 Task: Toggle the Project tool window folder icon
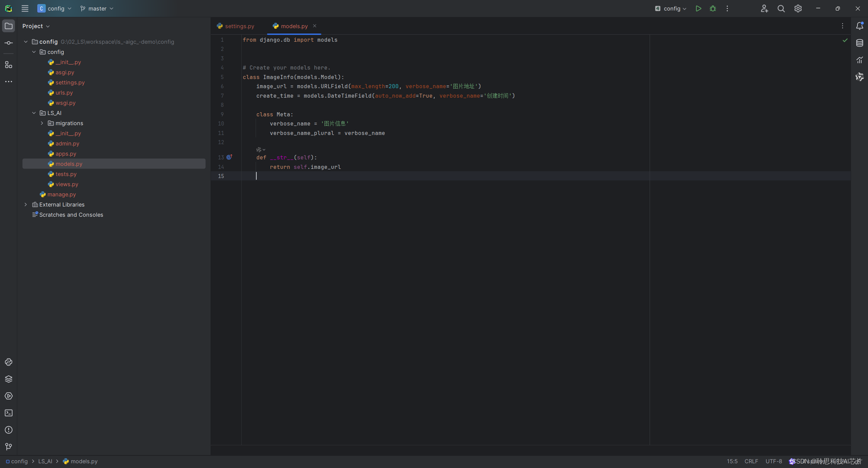tap(8, 26)
